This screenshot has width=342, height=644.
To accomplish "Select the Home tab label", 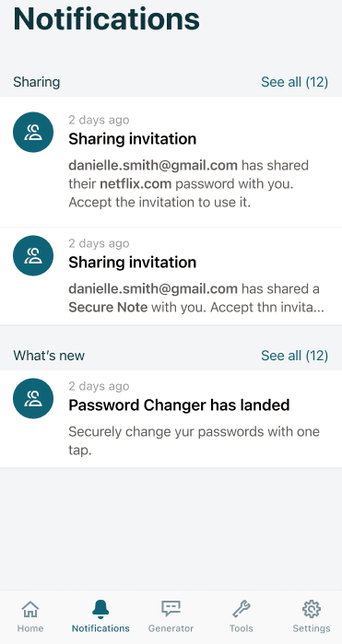I will coord(30,628).
